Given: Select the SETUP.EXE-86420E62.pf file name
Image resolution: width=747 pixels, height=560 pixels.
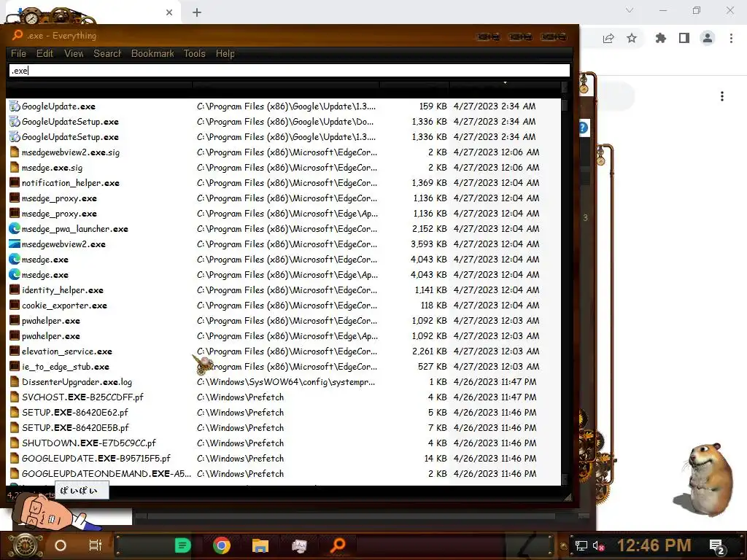Looking at the screenshot, I should point(75,413).
